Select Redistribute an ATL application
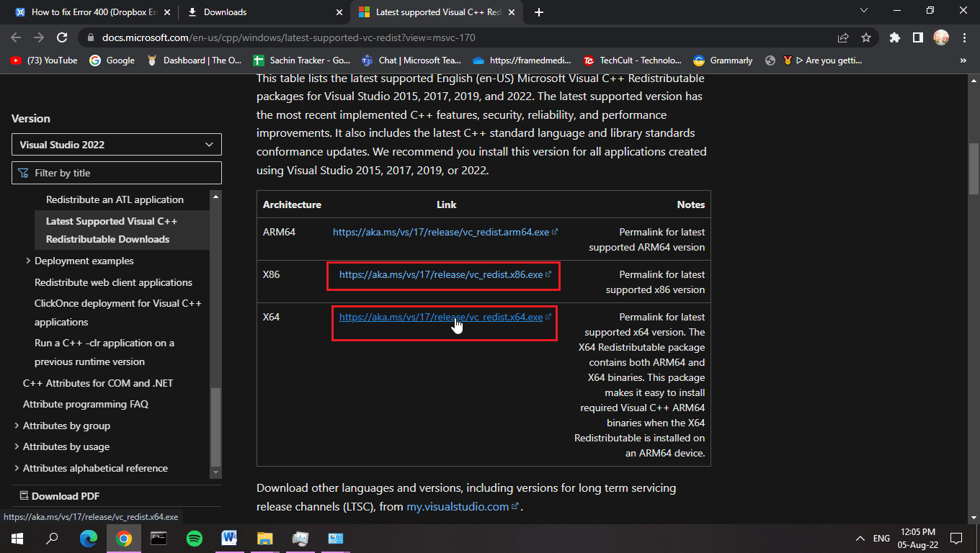 [115, 199]
